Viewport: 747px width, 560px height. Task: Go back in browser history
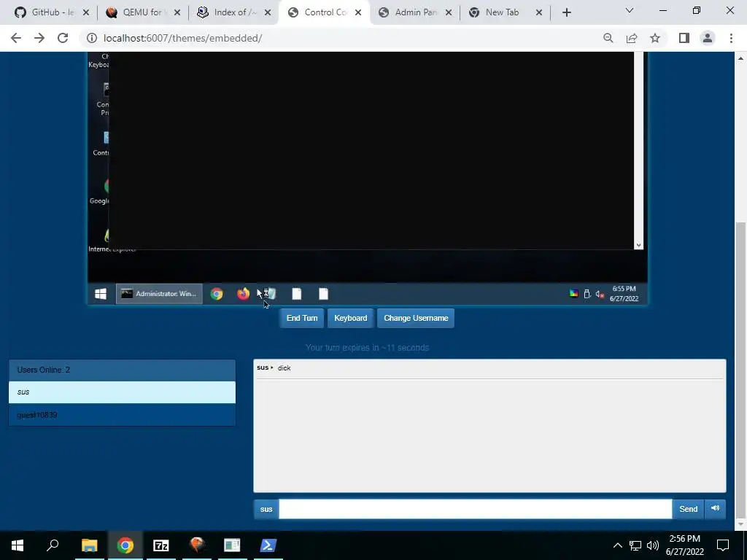[x=16, y=38]
